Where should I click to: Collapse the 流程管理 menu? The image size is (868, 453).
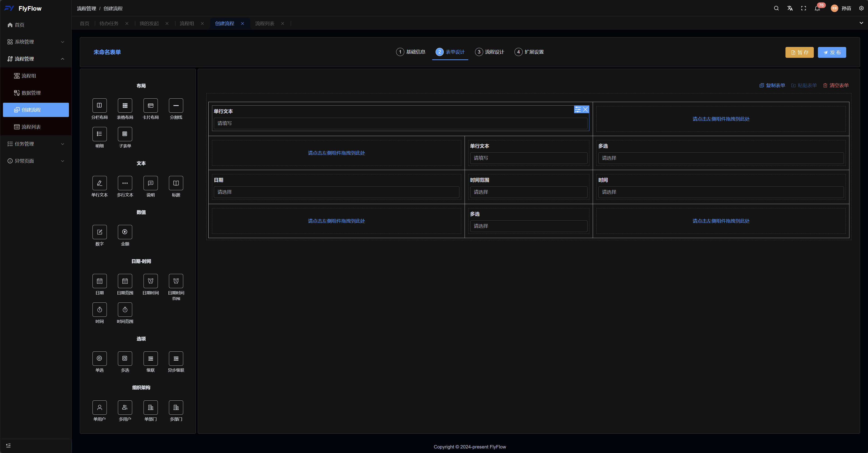(x=36, y=59)
